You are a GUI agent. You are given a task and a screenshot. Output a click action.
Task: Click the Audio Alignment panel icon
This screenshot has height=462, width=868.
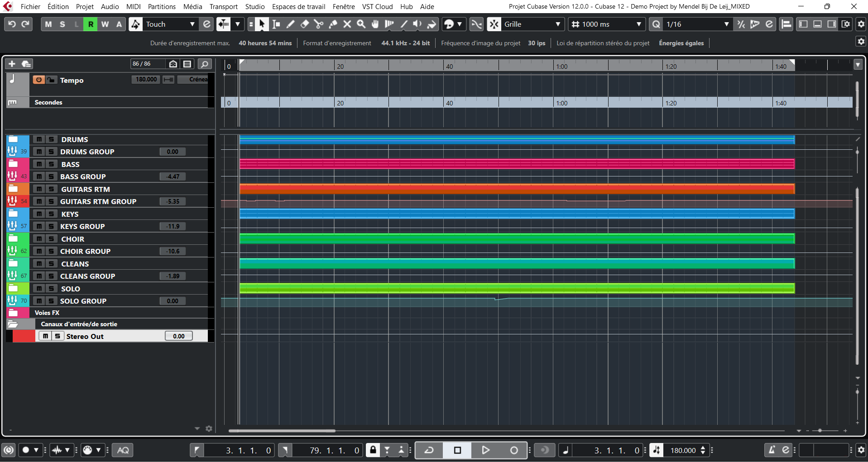point(786,24)
